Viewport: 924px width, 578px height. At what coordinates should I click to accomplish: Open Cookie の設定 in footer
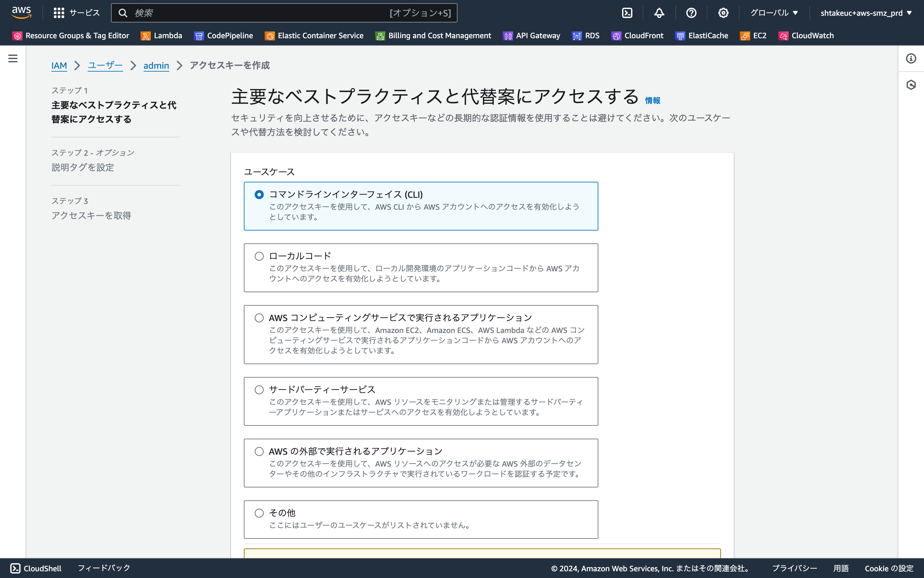[x=889, y=568]
